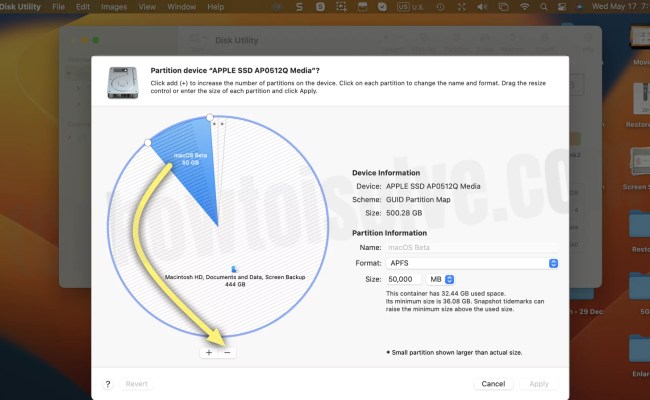Open the MB size unit dropdown
Image resolution: width=650 pixels, height=400 pixels.
[440, 279]
